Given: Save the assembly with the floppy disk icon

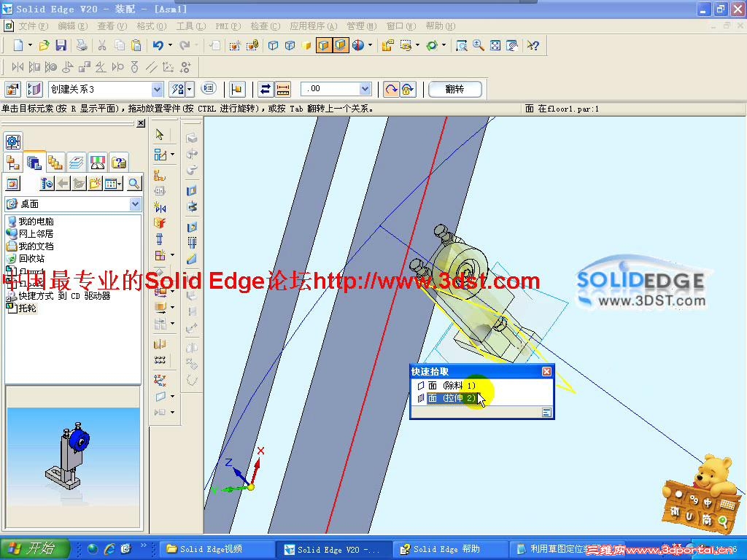Looking at the screenshot, I should coord(61,45).
